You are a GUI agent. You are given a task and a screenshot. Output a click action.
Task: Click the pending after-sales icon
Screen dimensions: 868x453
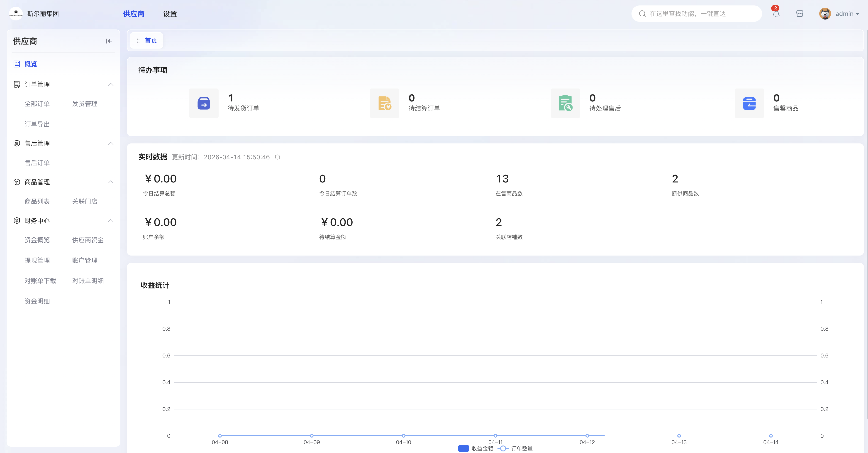(565, 103)
